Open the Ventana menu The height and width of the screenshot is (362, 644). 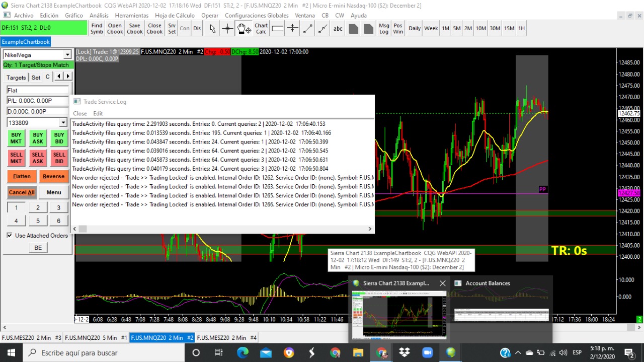click(305, 16)
